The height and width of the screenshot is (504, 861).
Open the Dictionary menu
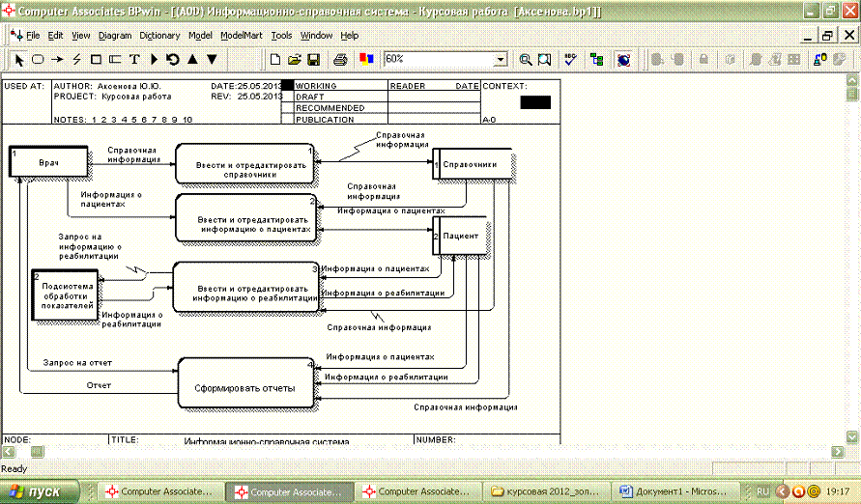coord(159,35)
